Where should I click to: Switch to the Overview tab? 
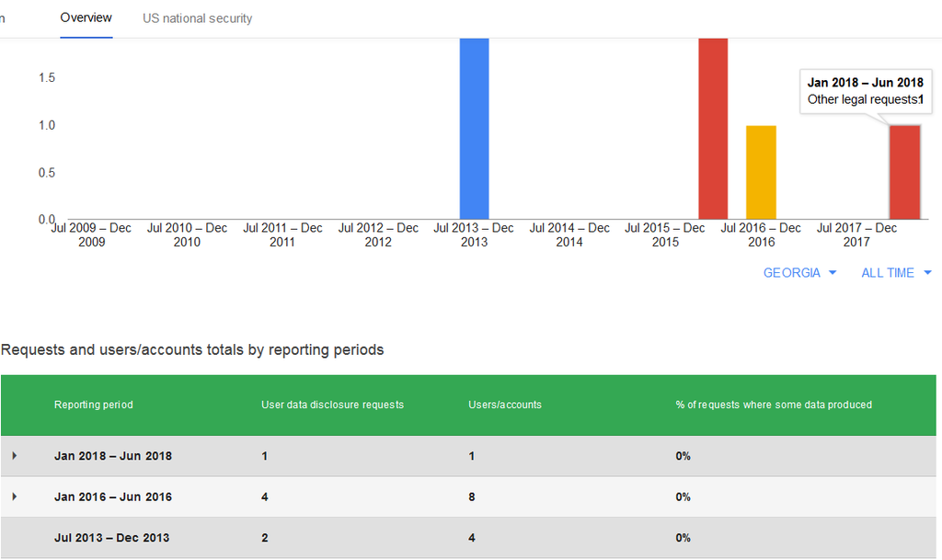tap(86, 18)
